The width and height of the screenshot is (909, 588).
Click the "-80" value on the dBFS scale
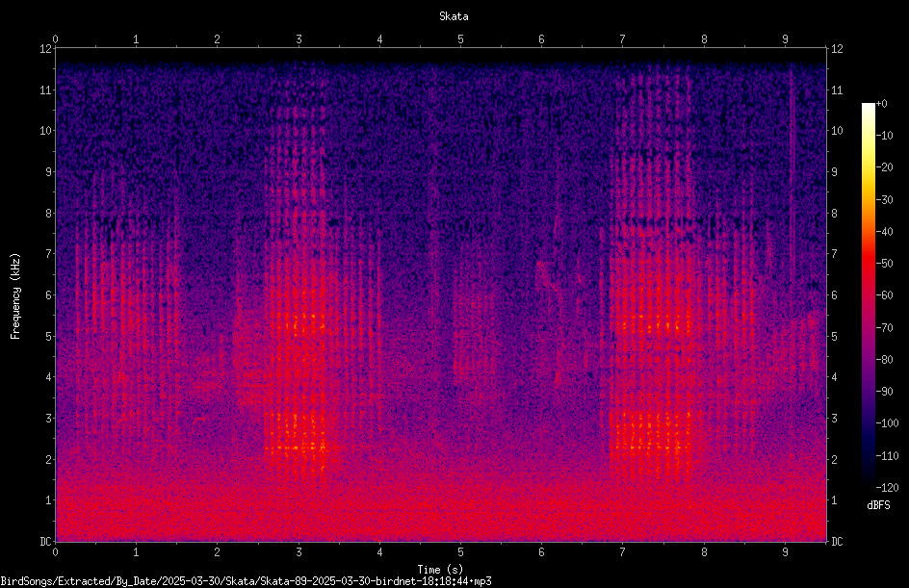click(x=884, y=360)
